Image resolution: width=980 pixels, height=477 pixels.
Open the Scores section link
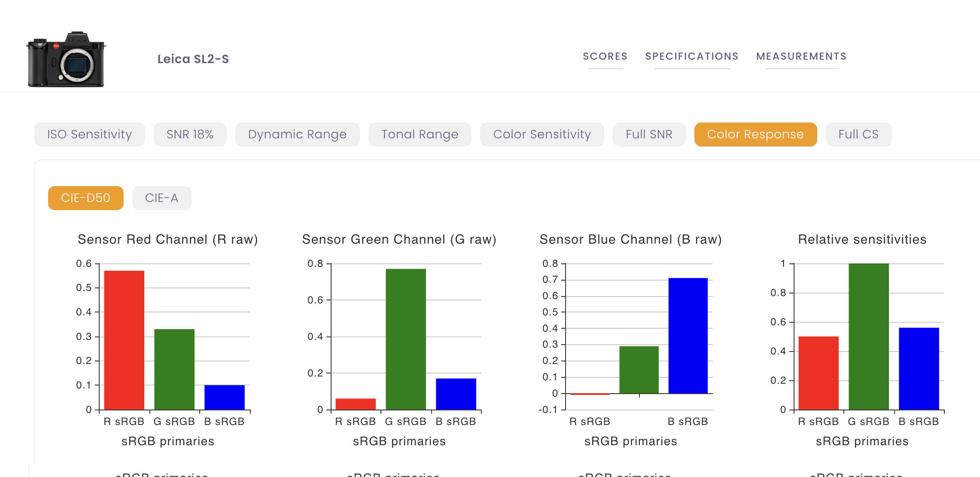[x=605, y=56]
